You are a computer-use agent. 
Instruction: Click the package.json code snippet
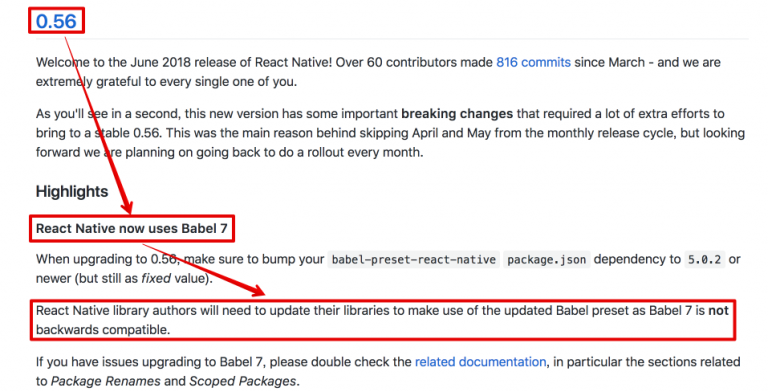[x=546, y=260]
